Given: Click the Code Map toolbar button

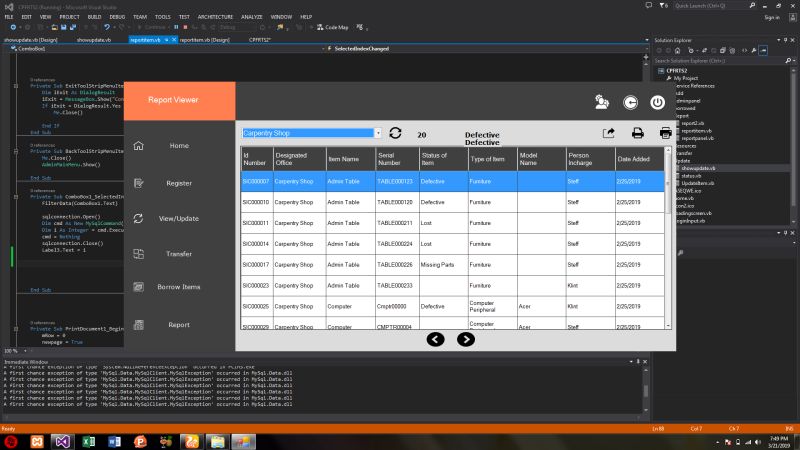Looking at the screenshot, I should point(332,27).
